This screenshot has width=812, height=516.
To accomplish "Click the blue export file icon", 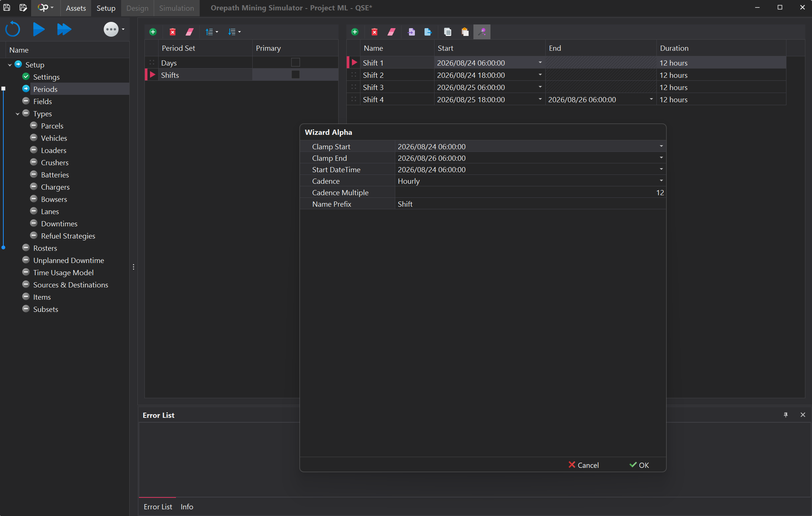I will pos(428,32).
